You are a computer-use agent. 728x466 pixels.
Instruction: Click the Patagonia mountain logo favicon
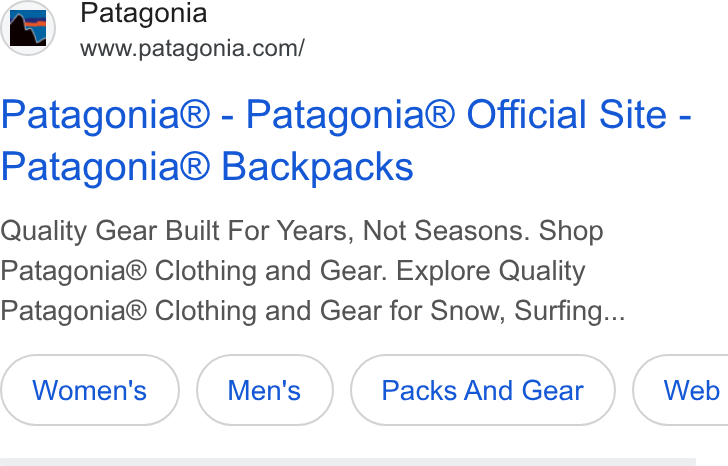click(x=28, y=28)
